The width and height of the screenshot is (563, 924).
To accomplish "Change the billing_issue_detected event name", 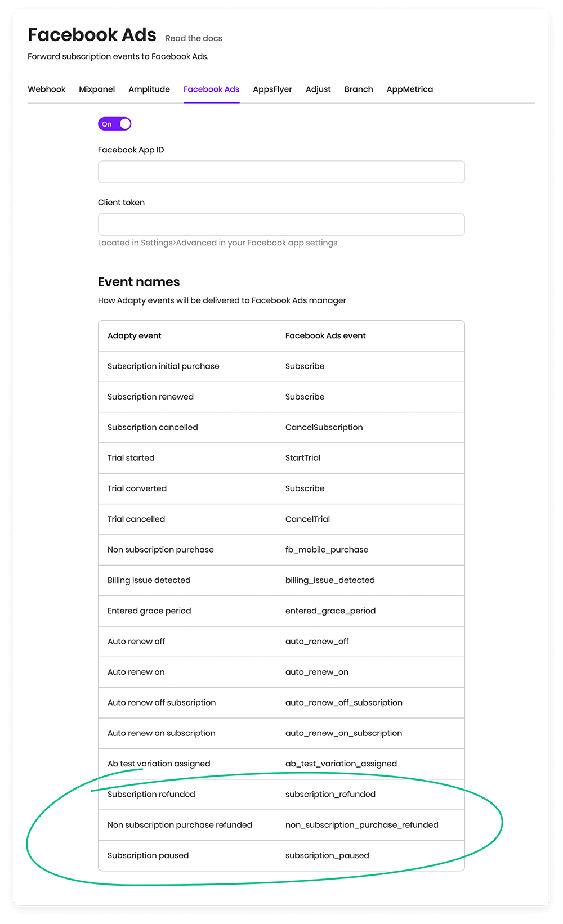I will 330,580.
